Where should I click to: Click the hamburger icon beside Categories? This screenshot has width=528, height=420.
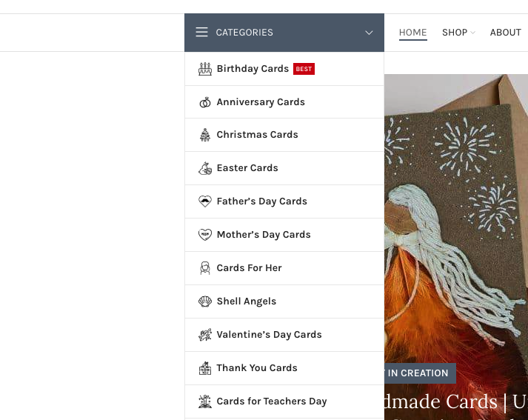[201, 33]
